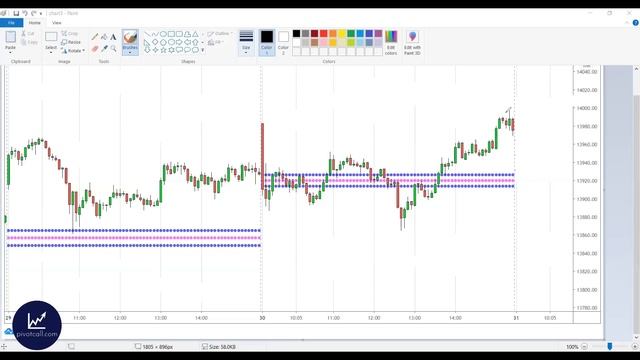The height and width of the screenshot is (360, 640).
Task: Click the Save icon in title bar
Action: pos(16,13)
